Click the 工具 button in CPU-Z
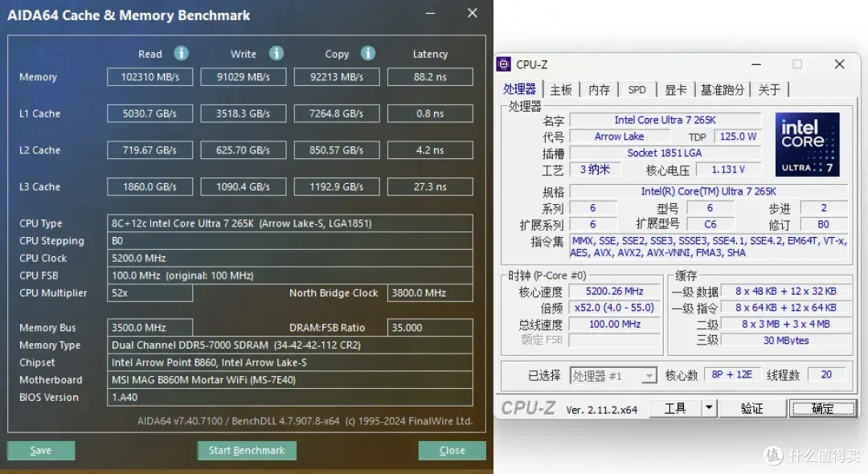 [675, 408]
